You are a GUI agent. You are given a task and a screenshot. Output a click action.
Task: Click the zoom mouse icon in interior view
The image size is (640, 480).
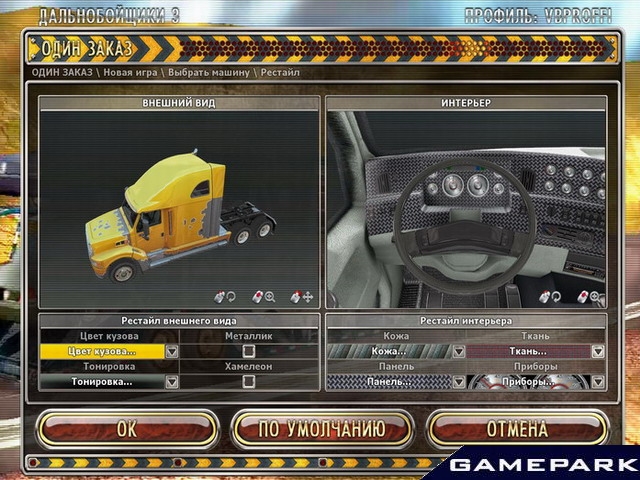pos(590,297)
